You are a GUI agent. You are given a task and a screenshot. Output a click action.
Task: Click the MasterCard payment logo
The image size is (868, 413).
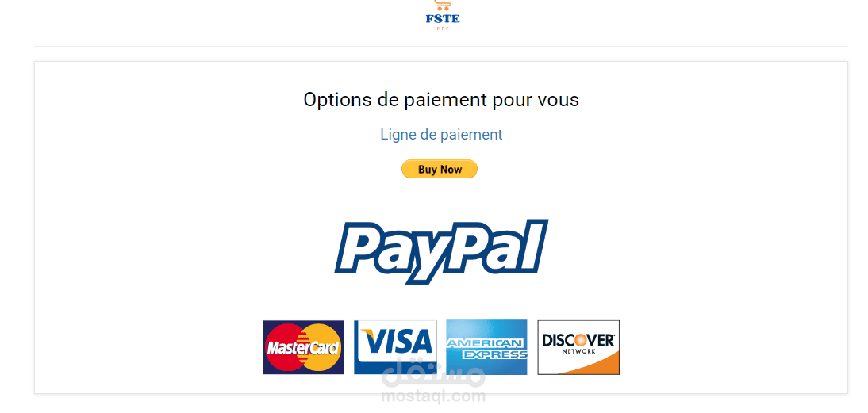coord(303,347)
